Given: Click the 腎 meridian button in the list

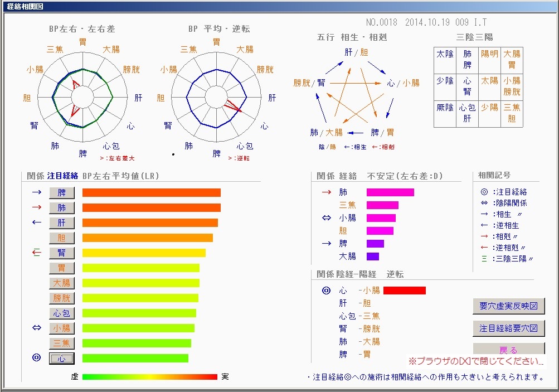Looking at the screenshot, I should coord(61,253).
